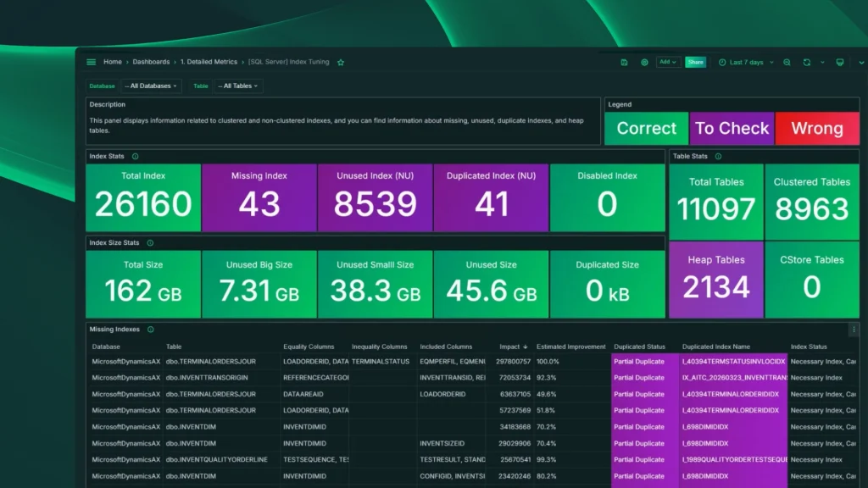Open the hamburger navigation menu

coord(92,62)
